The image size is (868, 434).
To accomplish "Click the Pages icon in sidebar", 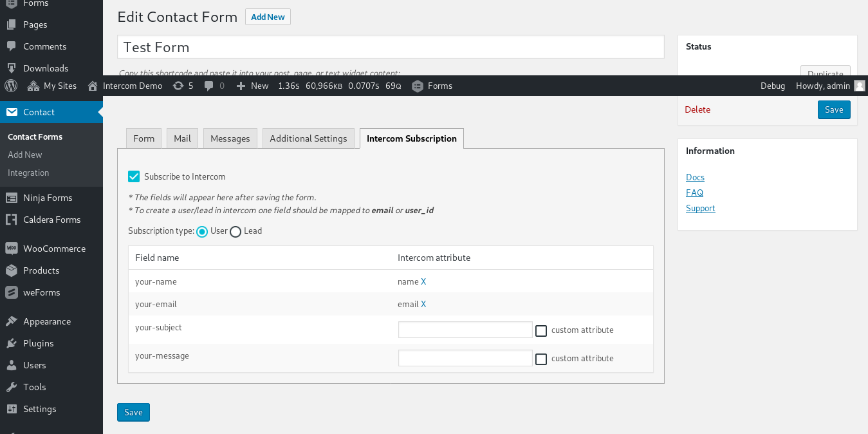I will coord(11,24).
